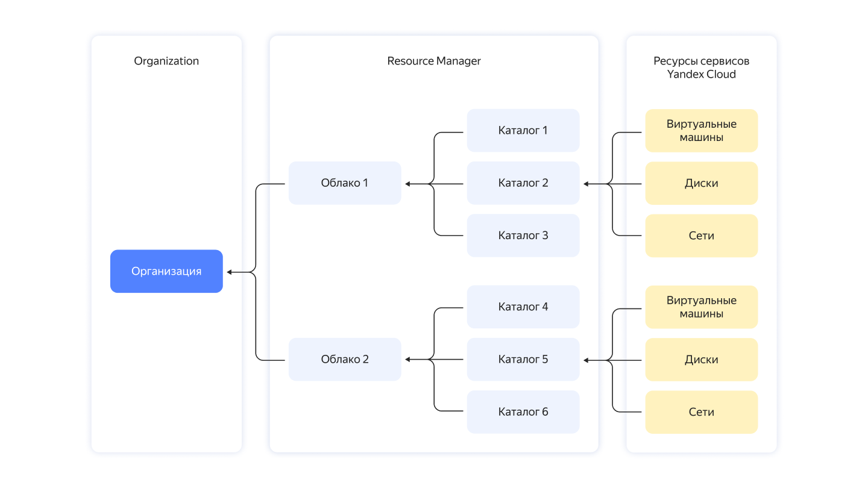Select Диски resource linked to Каталог 5

coord(701,360)
